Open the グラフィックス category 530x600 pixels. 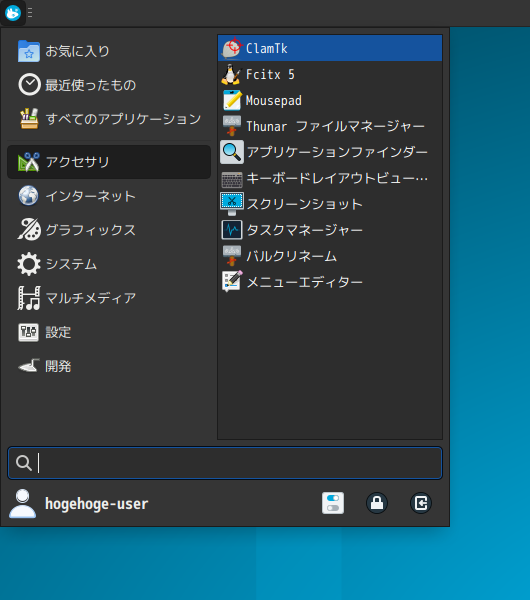109,230
